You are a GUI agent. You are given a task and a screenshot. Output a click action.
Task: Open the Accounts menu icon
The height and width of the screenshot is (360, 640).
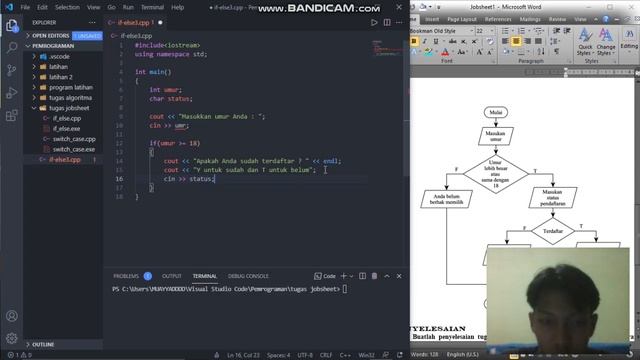(x=12, y=316)
